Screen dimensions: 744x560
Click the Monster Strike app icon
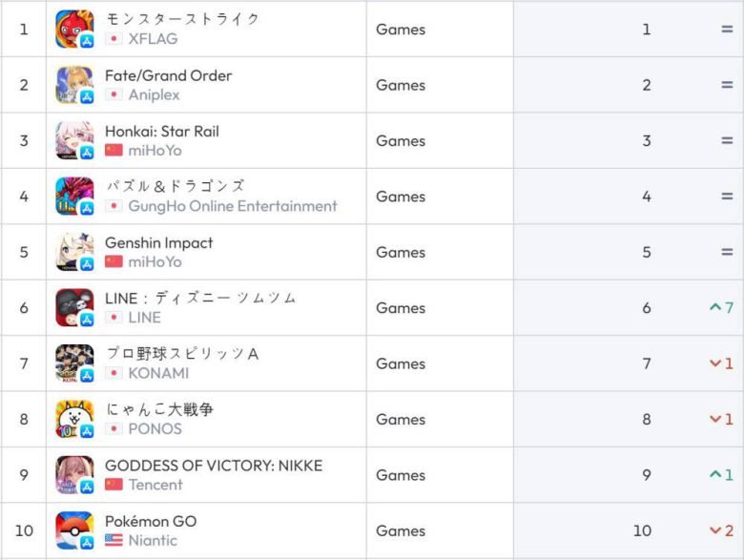pos(74,29)
